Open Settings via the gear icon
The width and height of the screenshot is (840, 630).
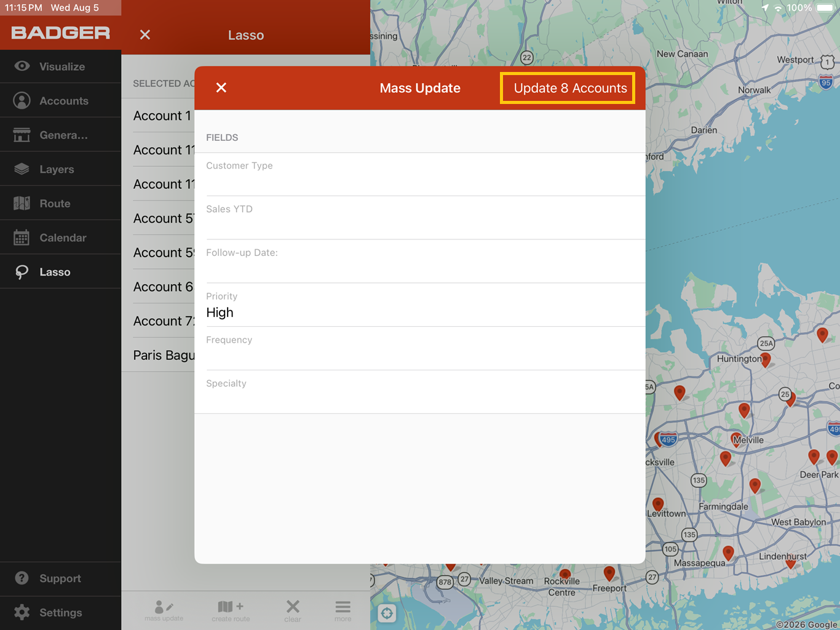click(x=22, y=612)
